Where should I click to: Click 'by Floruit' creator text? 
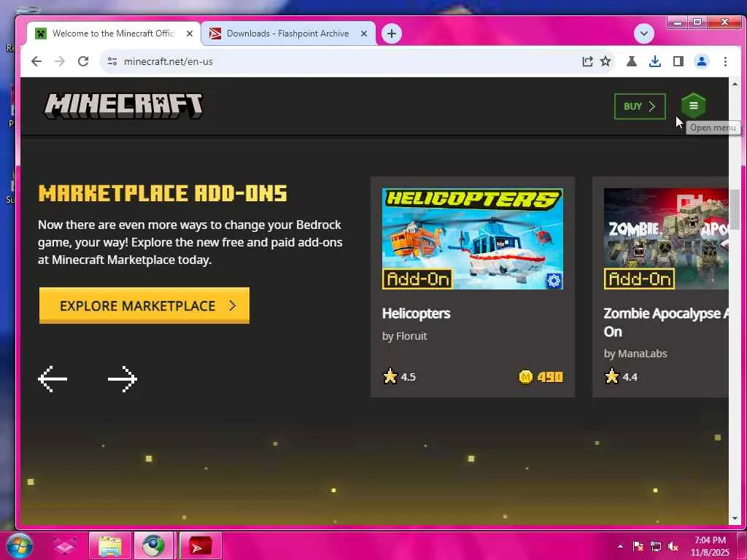[404, 336]
